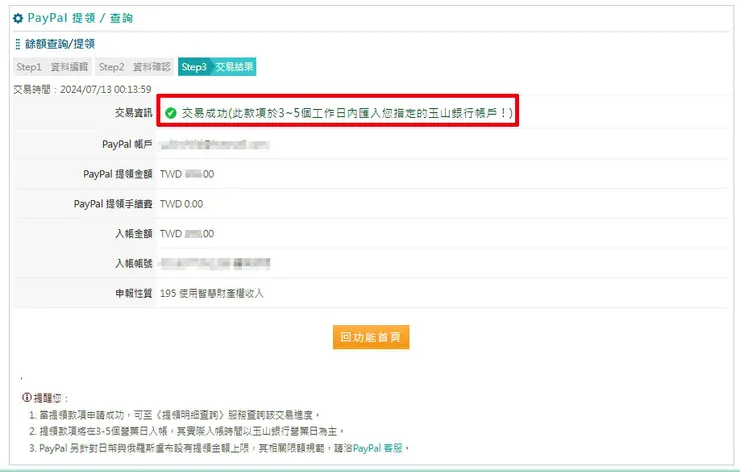
Task: Select the Step2 資料確認 tab
Action: [135, 67]
